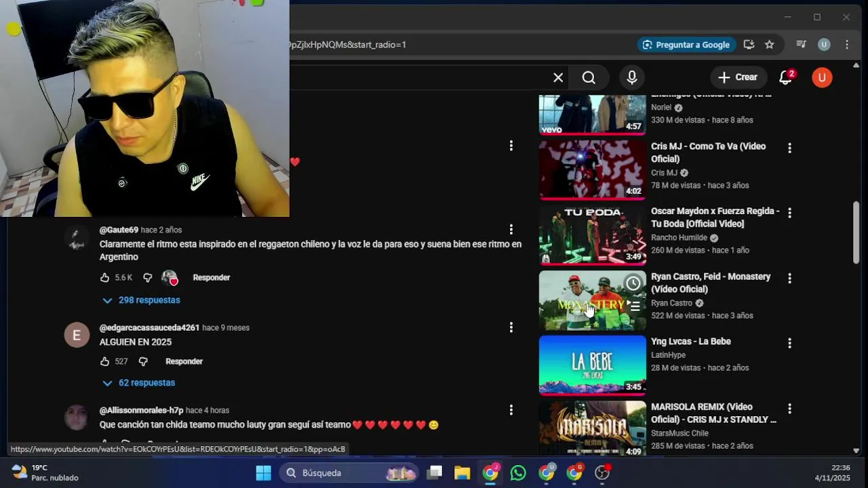Switch to Chrome with G profile badge

click(x=574, y=473)
